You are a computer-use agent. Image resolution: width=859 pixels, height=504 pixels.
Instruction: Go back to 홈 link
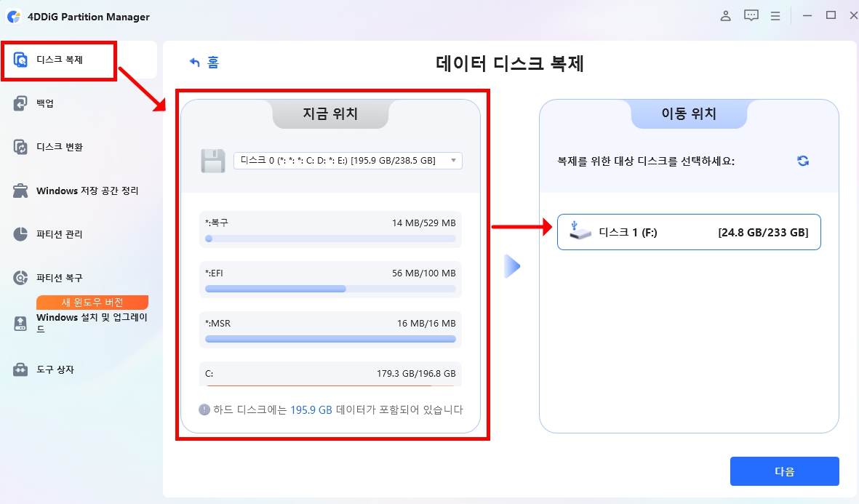[x=213, y=63]
